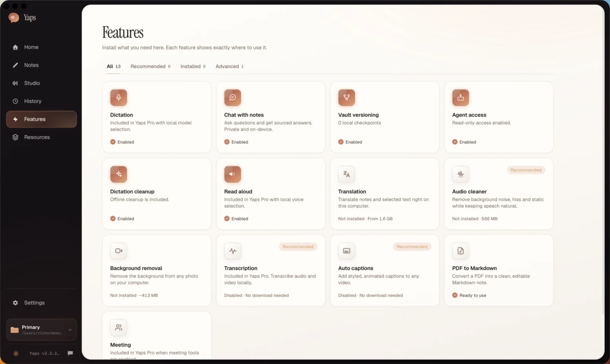Click the Translation language icon

347,174
